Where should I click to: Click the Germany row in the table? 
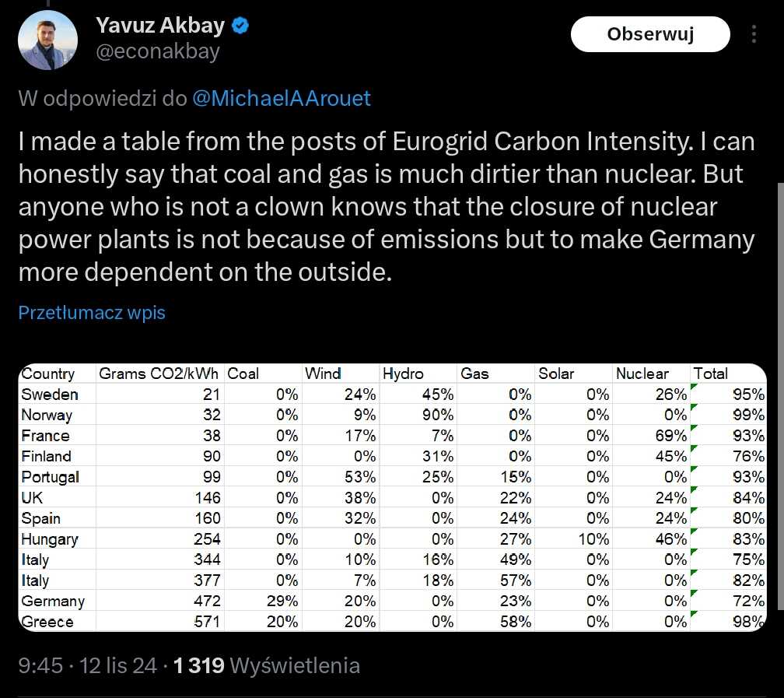coord(393,601)
